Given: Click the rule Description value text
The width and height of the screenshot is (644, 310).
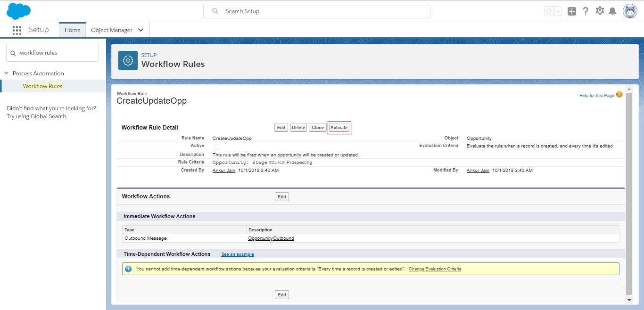Looking at the screenshot, I should (x=286, y=155).
